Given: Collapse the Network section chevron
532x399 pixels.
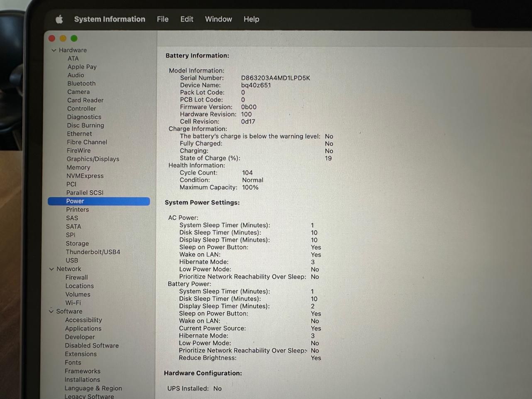Looking at the screenshot, I should [x=51, y=269].
